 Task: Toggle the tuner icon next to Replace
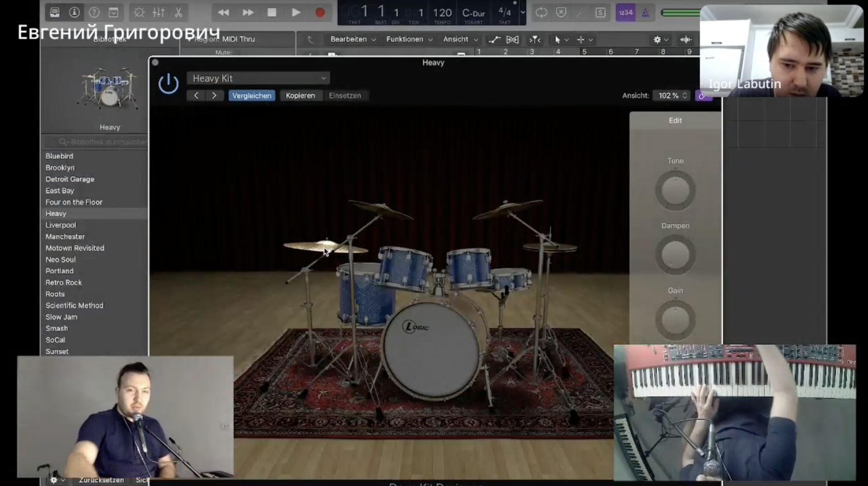click(x=581, y=12)
